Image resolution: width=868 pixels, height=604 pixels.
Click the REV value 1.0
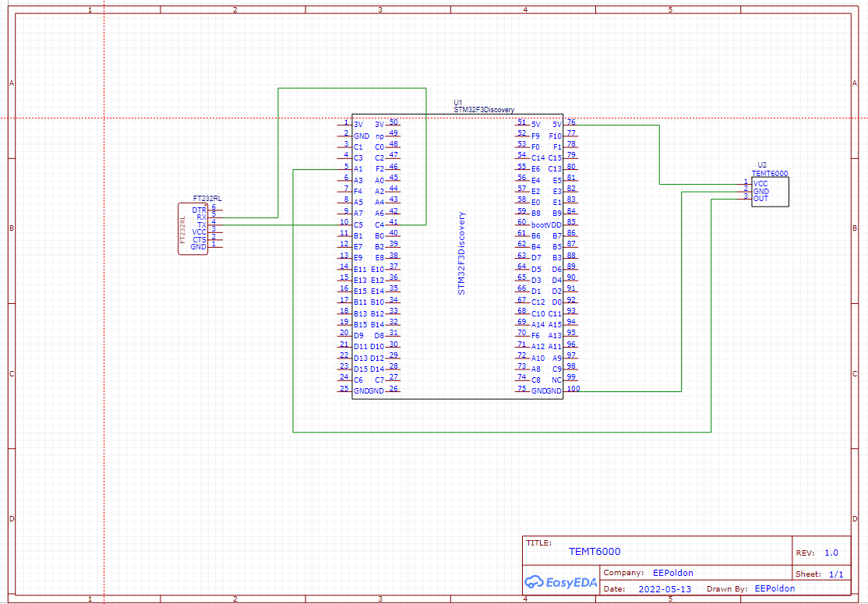coord(831,553)
